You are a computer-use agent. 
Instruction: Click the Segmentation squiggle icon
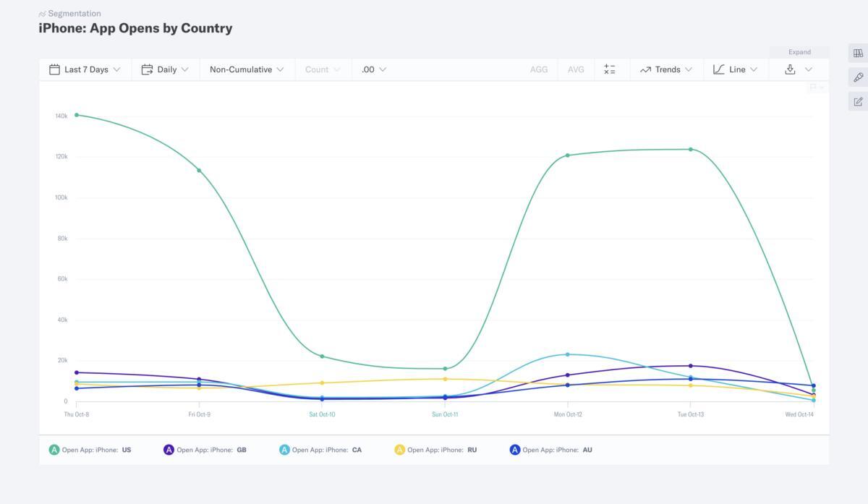pos(42,14)
